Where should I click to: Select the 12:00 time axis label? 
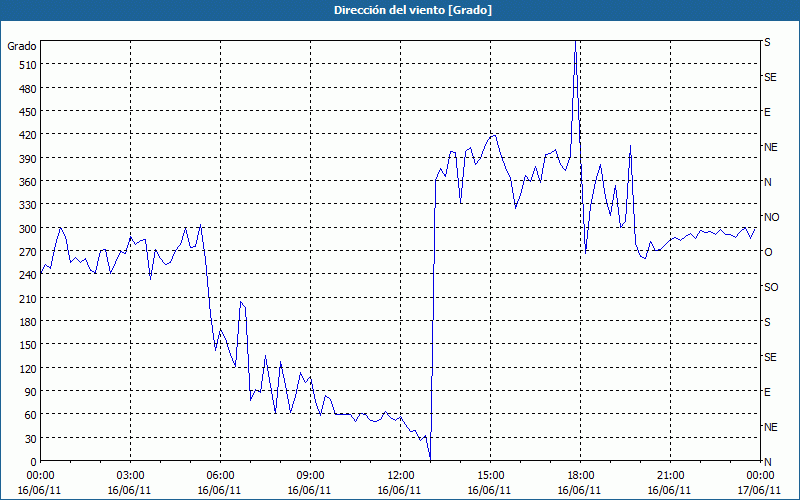401,476
